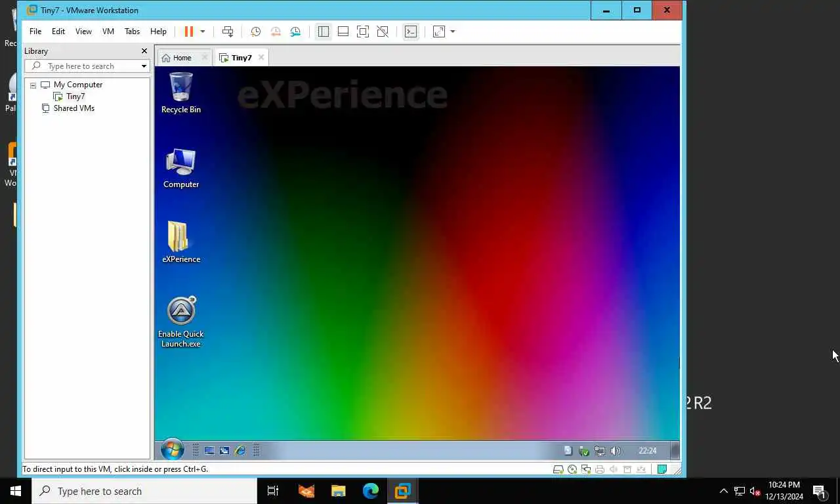Click the Recycle Bin icon in the guest desktop

point(181,93)
